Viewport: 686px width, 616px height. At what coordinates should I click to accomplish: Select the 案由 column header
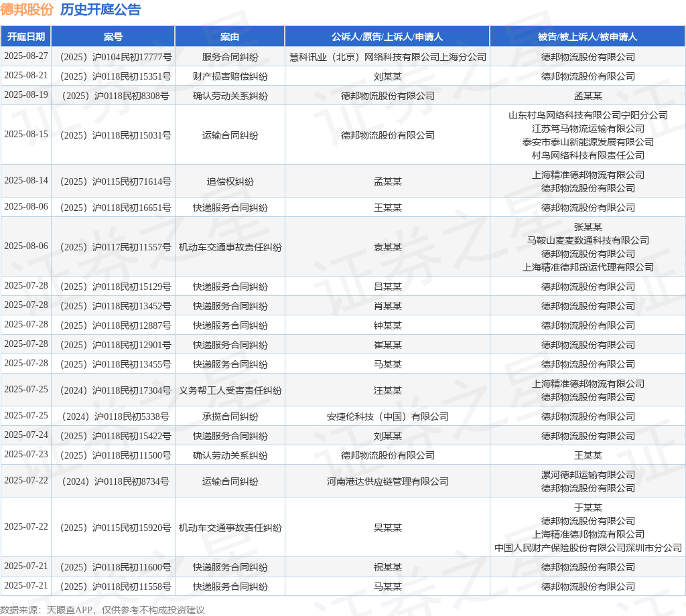[x=230, y=37]
